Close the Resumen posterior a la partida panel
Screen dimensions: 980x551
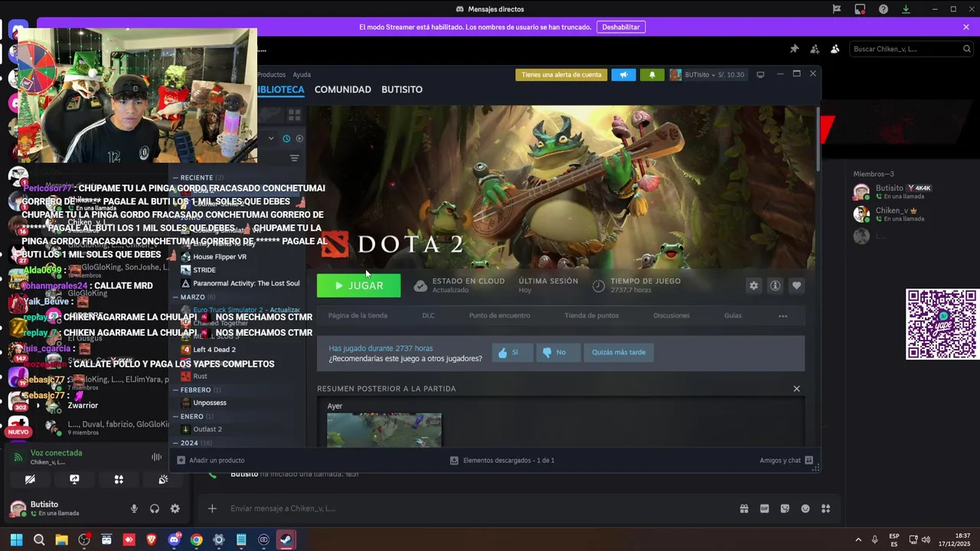tap(796, 389)
